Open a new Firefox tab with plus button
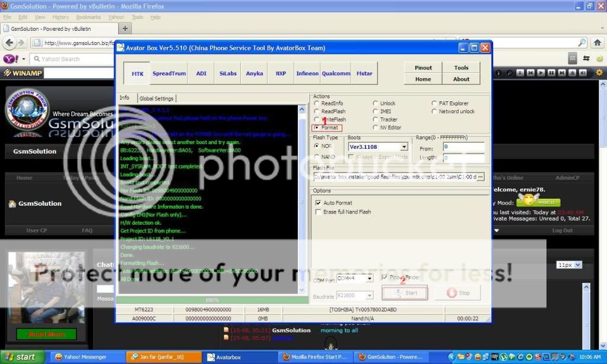This screenshot has width=607, height=364. point(125,28)
